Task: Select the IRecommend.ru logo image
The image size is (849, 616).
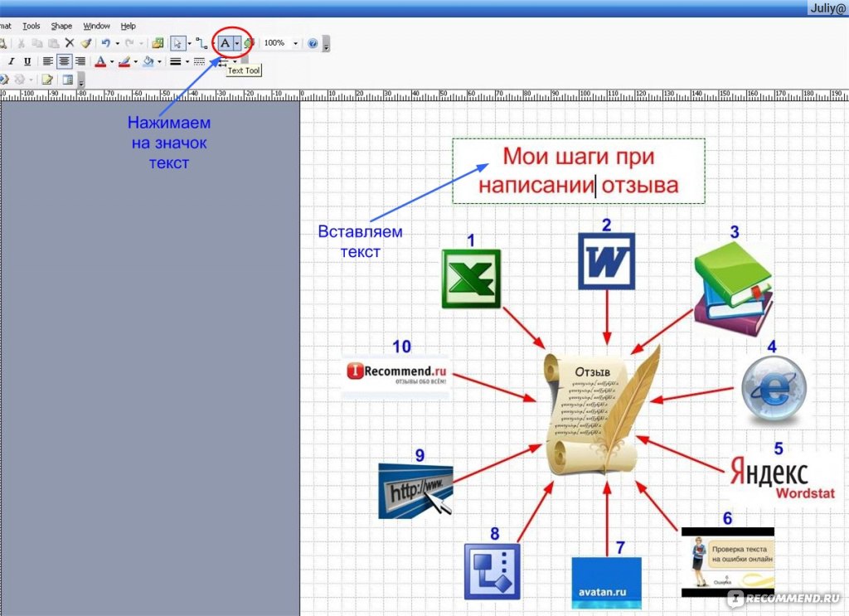Action: point(395,377)
